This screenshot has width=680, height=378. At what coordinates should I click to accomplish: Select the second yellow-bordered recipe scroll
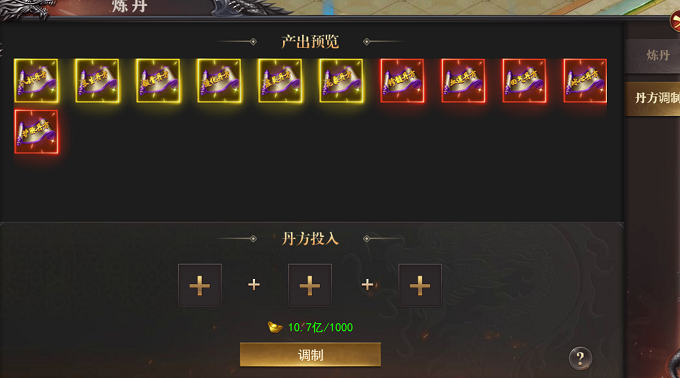click(97, 81)
